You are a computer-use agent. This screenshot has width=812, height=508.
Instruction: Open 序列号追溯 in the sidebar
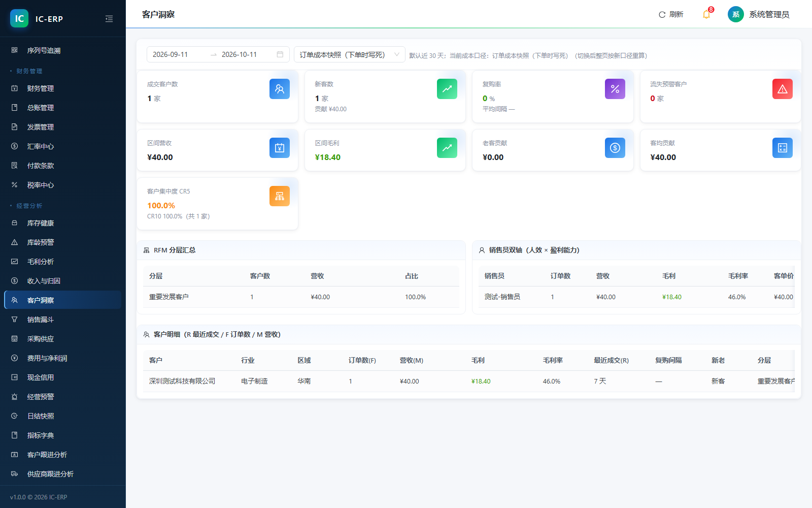(63, 50)
